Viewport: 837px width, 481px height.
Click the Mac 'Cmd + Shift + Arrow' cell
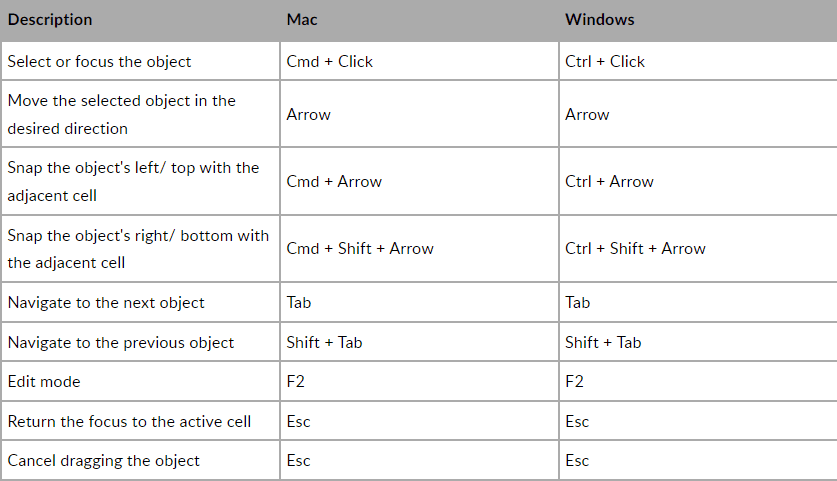(x=360, y=248)
